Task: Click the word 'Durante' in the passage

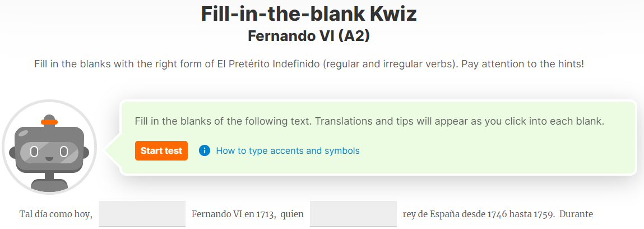Action: (x=576, y=214)
